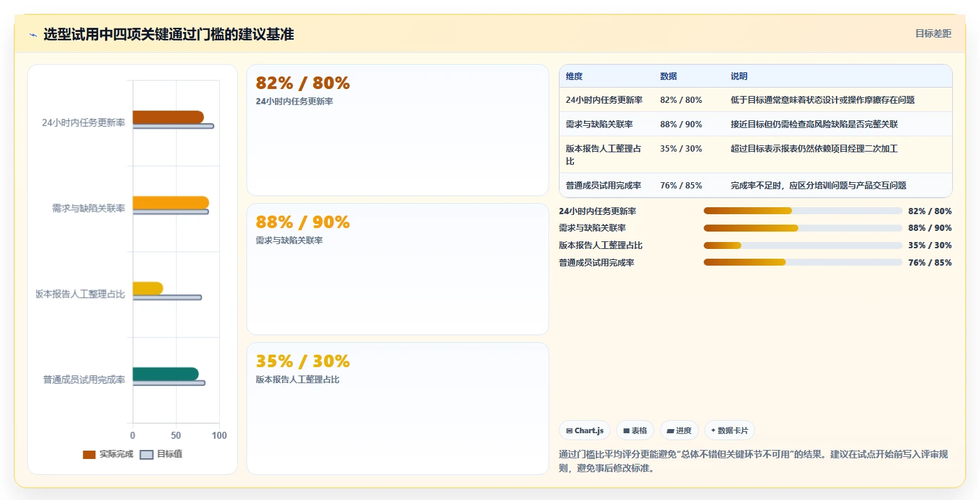Click chart's 版本报告人工整理占比 yellow bar
Image resolution: width=980 pixels, height=500 pixels.
point(148,288)
